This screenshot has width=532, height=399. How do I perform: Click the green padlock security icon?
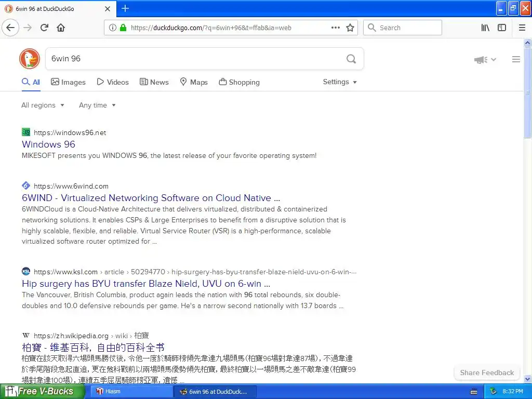coord(123,28)
